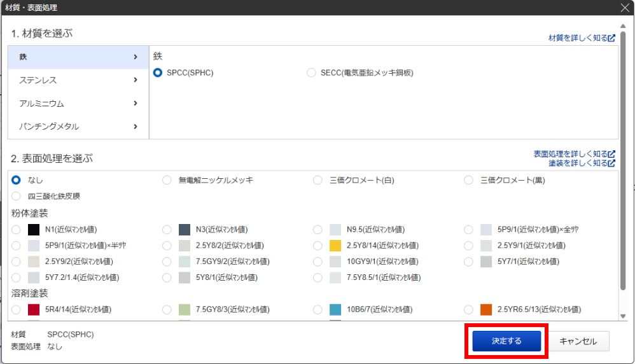Click the red 5R4/14 color swatch
Viewport: 635px width, 364px height.
[34, 310]
